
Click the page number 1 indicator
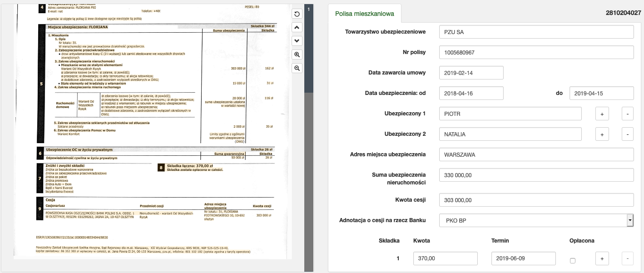(309, 9)
